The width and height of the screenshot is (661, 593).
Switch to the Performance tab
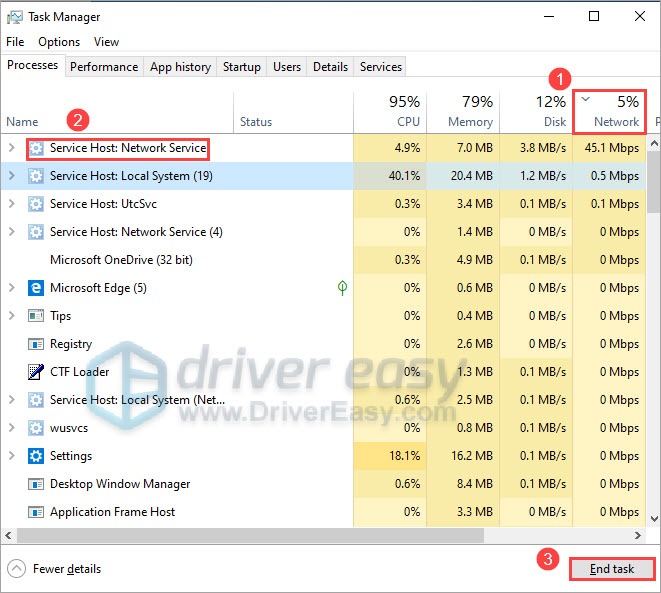pos(104,67)
